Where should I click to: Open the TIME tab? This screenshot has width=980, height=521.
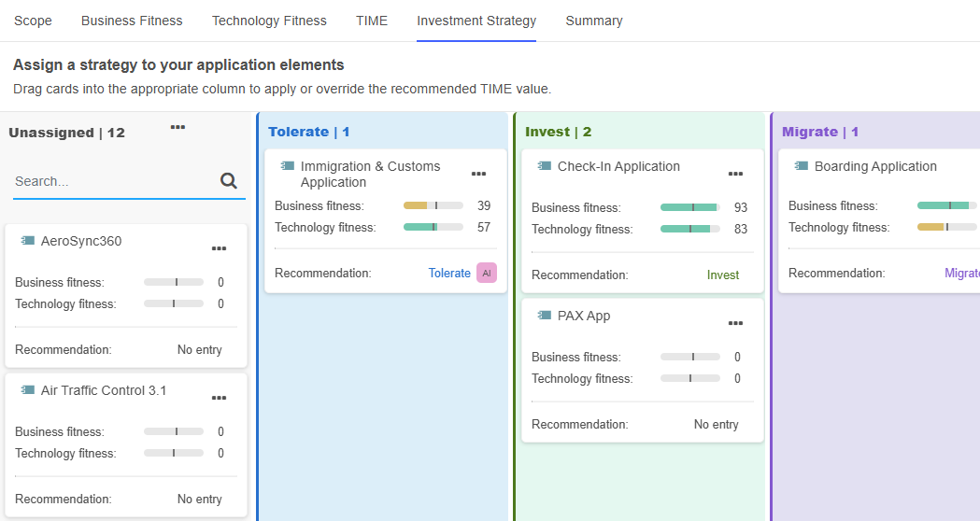coord(371,21)
